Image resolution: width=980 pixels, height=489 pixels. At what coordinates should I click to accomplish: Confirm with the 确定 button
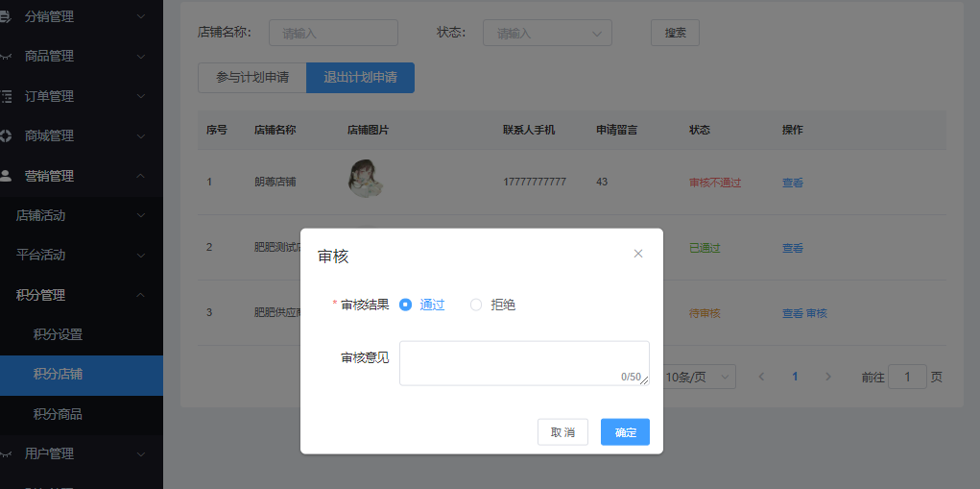click(625, 432)
